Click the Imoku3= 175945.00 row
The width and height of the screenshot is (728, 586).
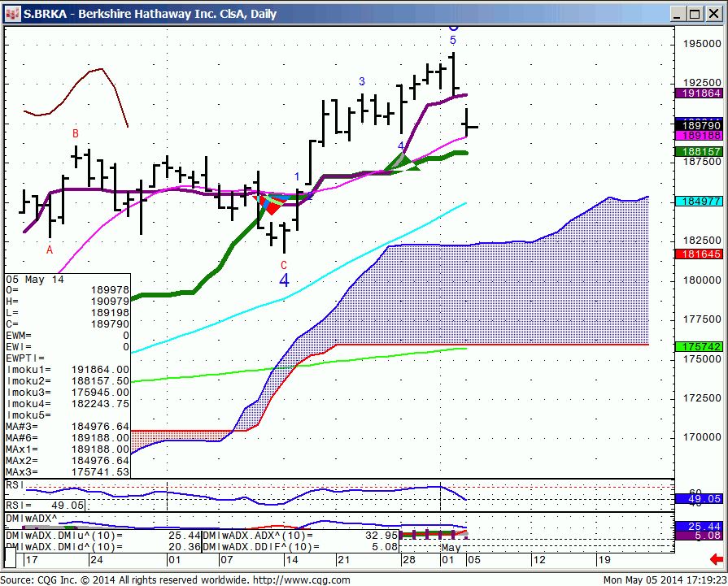[x=68, y=393]
